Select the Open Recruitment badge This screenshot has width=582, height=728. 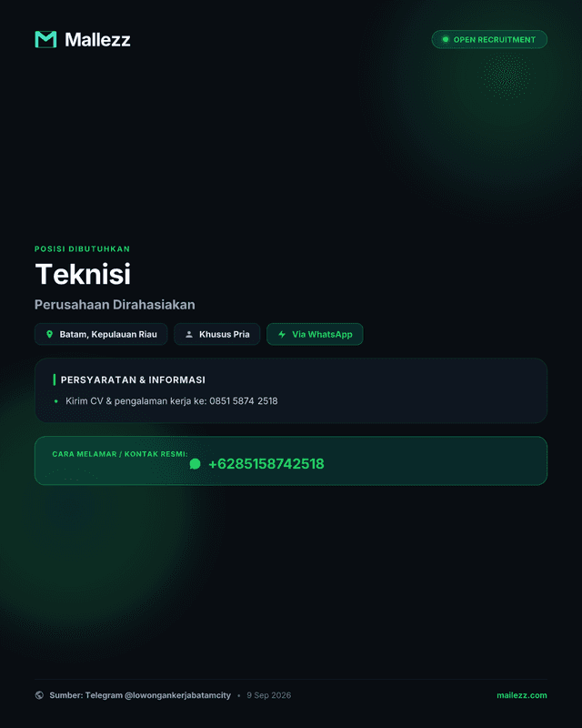click(x=489, y=39)
